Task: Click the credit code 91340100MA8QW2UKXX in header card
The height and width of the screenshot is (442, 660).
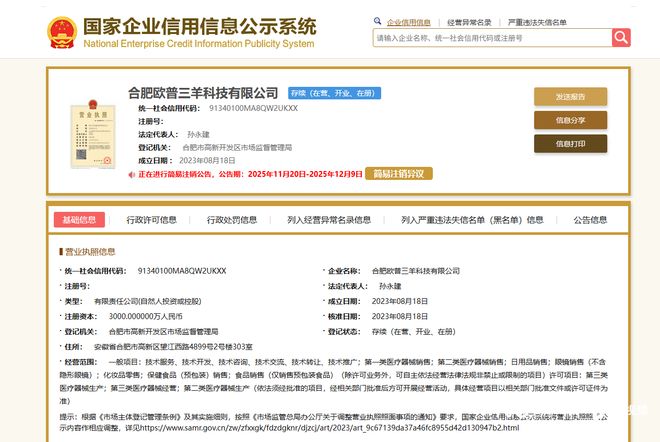Action: [253, 108]
